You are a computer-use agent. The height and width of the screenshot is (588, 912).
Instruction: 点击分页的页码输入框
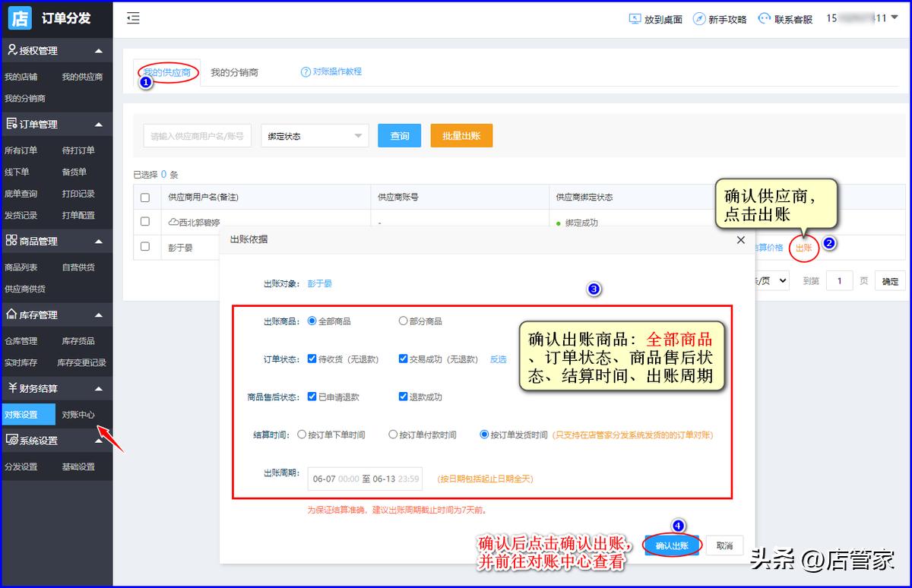pyautogui.click(x=841, y=280)
